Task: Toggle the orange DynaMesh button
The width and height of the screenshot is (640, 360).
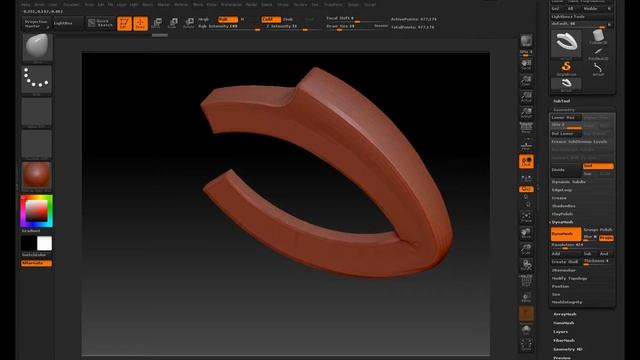Action: pos(566,234)
